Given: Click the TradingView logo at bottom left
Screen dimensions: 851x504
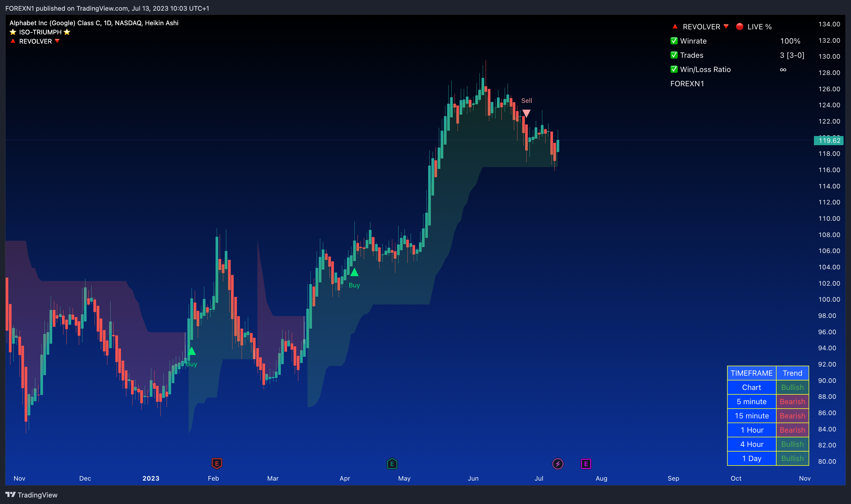Looking at the screenshot, I should click(x=31, y=495).
